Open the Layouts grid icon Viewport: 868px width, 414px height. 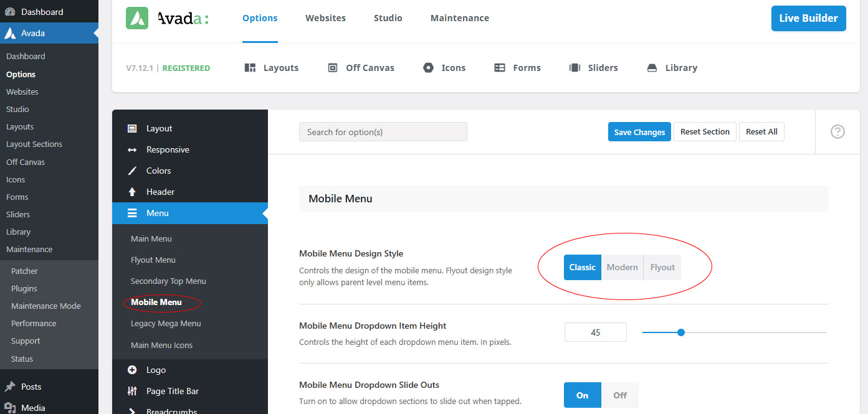point(250,68)
